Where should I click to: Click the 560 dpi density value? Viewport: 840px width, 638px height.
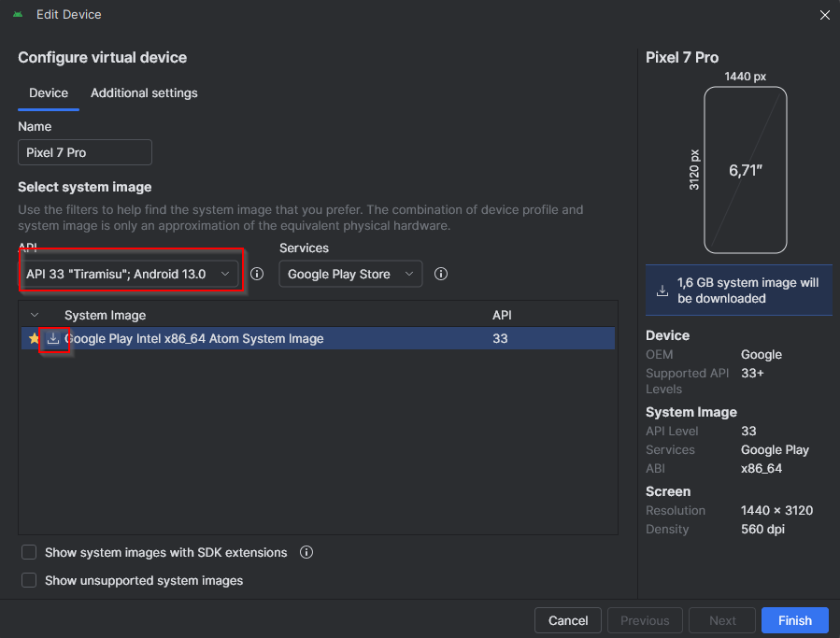tap(762, 530)
